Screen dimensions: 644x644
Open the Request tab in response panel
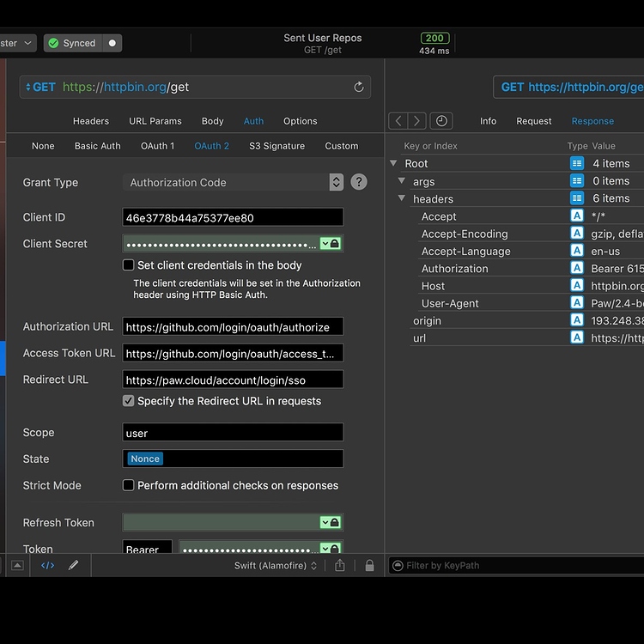click(x=533, y=121)
